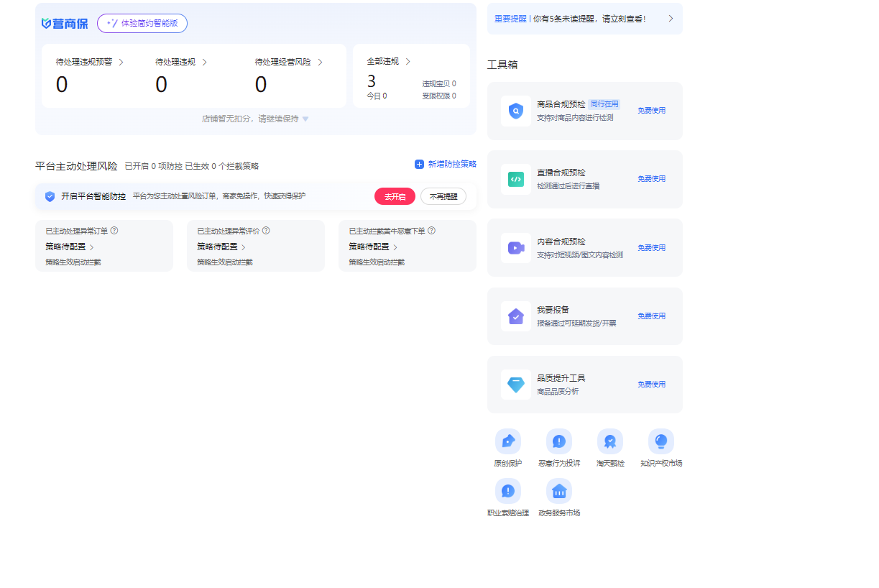
Task: Click the 职业索赔治理 icon
Action: [507, 491]
